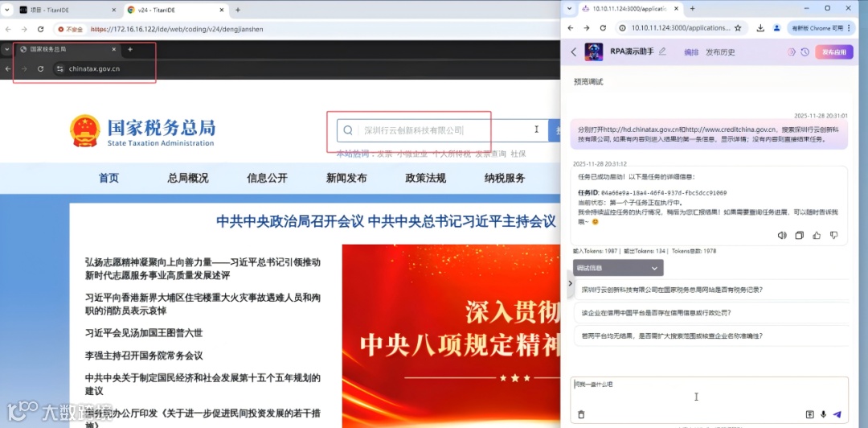Open news link 习近平会见汤加国王图普六世
The image size is (868, 428).
(144, 333)
